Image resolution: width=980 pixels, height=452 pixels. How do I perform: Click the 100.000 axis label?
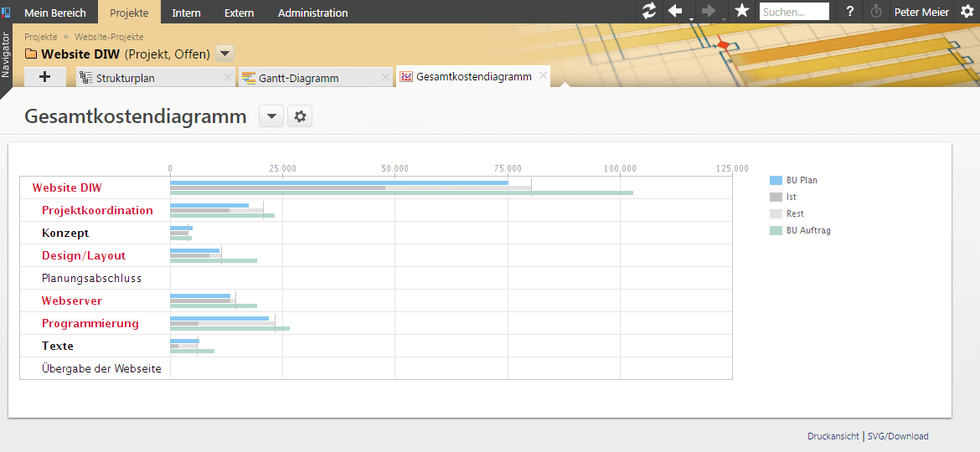pyautogui.click(x=620, y=168)
